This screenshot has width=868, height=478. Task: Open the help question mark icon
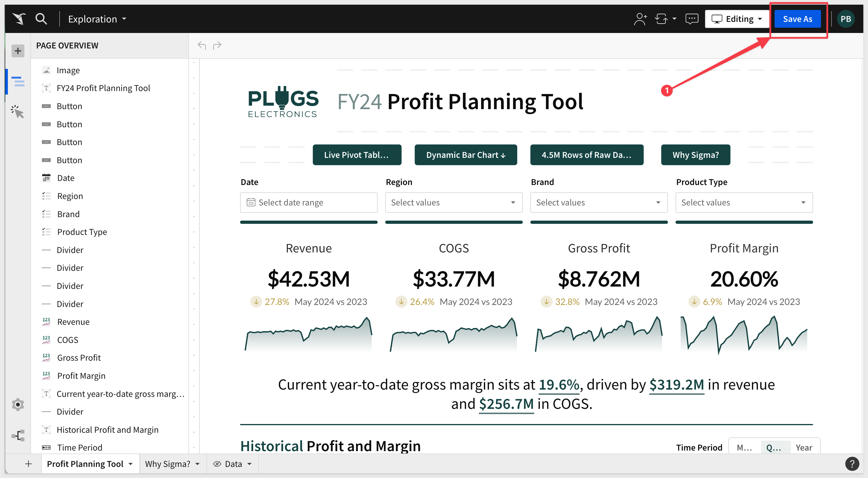tap(852, 464)
